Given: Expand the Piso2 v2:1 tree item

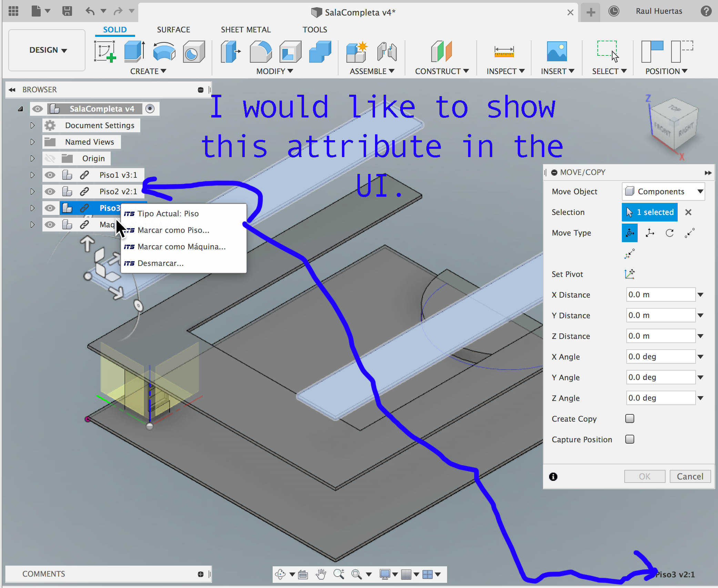Looking at the screenshot, I should (x=32, y=191).
